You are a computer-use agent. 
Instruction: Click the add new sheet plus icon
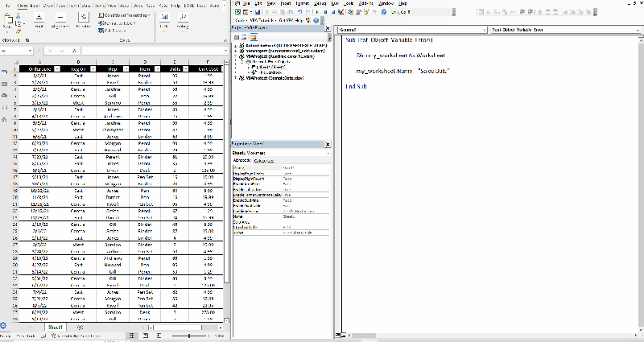[x=80, y=328]
